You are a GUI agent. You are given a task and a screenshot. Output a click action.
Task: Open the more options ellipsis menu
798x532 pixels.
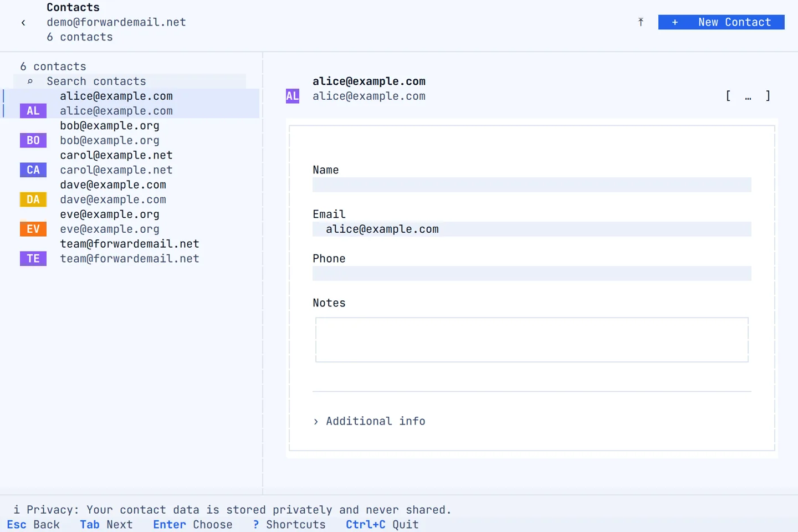[748, 96]
